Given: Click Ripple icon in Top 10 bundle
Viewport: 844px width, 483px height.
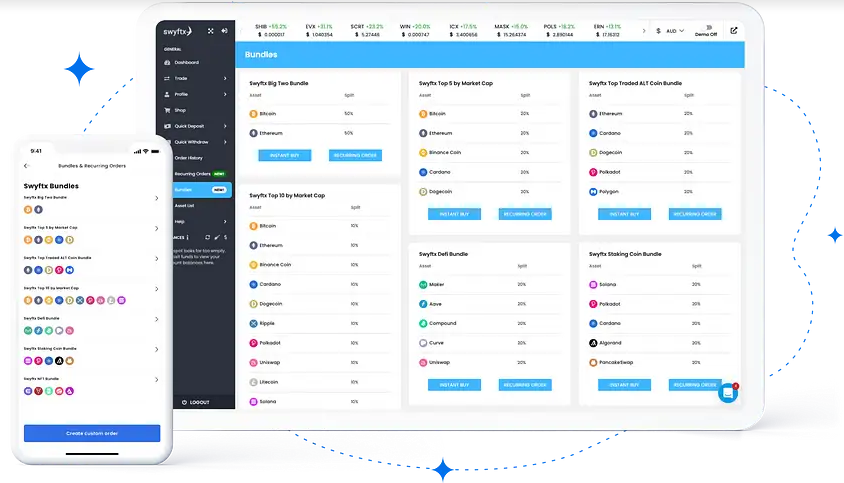Looking at the screenshot, I should [253, 324].
